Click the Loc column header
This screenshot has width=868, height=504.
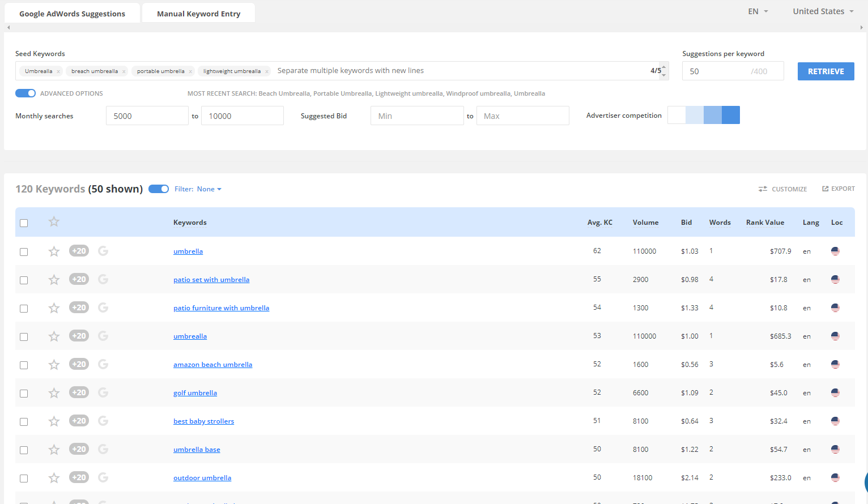click(837, 223)
